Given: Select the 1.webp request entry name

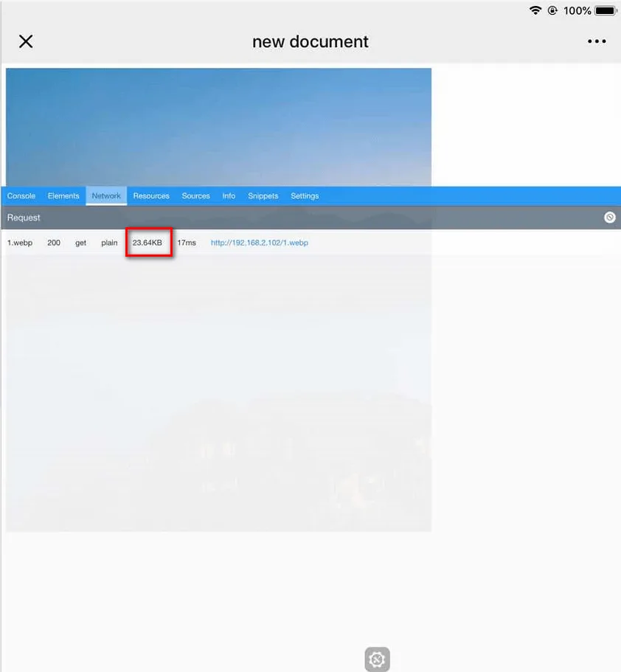Looking at the screenshot, I should click(20, 243).
